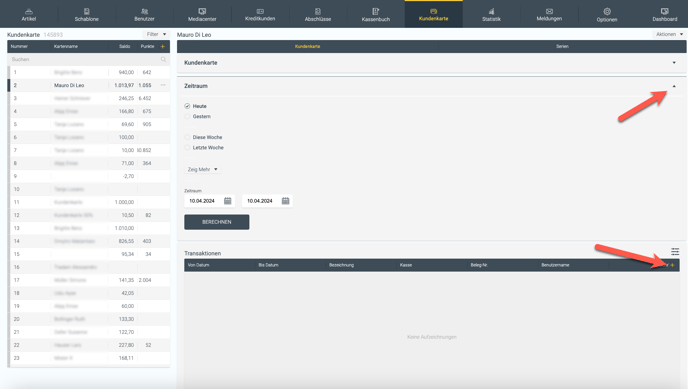Viewport: 688px width, 389px height.
Task: Select card row with Saldo 166,80
Action: pyautogui.click(x=89, y=111)
